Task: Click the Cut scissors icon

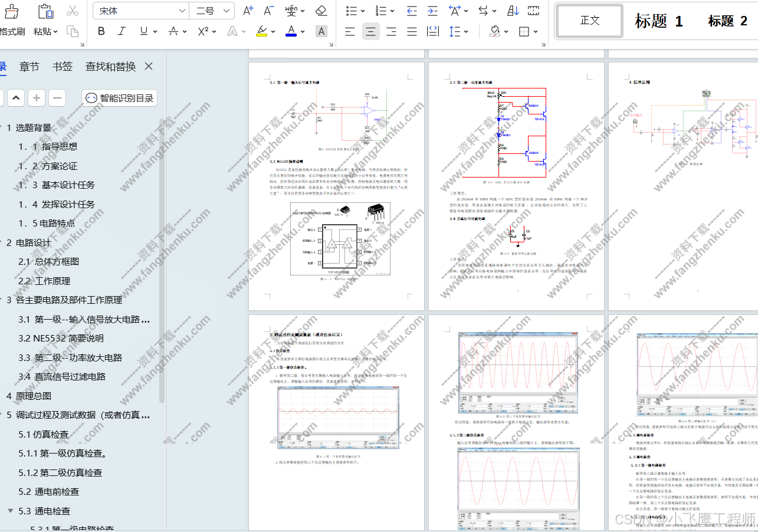Action: pyautogui.click(x=73, y=11)
